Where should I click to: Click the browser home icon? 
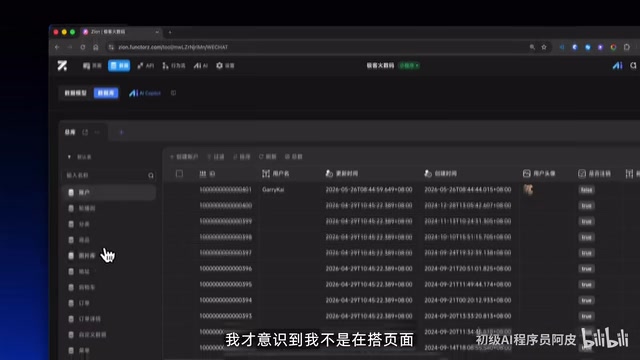point(96,47)
